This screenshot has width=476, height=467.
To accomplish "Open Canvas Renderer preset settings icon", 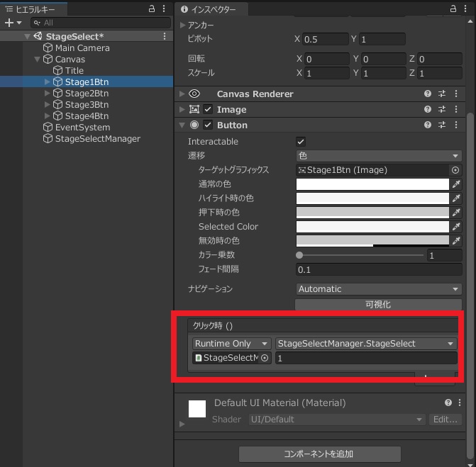I will pyautogui.click(x=442, y=94).
